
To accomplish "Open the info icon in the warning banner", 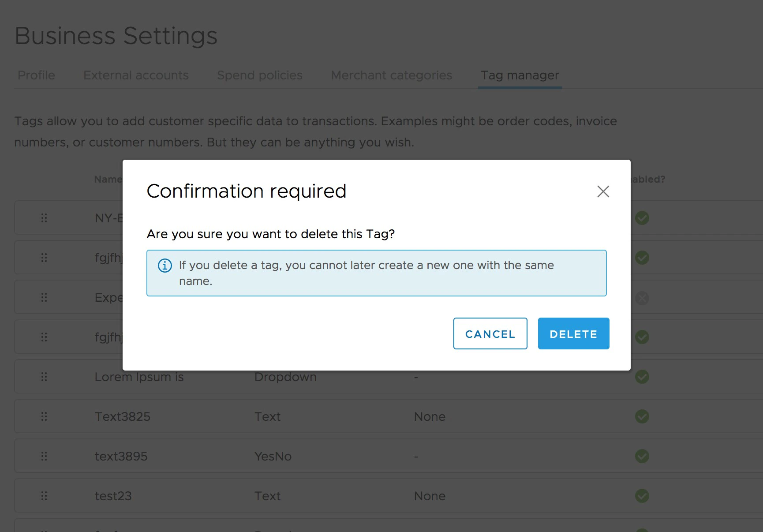I will tap(165, 266).
